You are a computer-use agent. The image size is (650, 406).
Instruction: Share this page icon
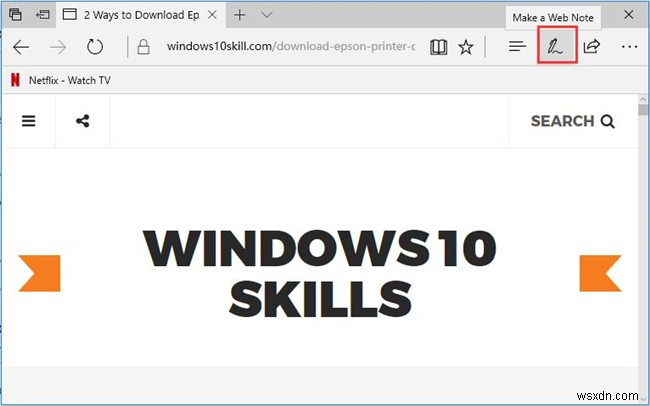click(592, 46)
